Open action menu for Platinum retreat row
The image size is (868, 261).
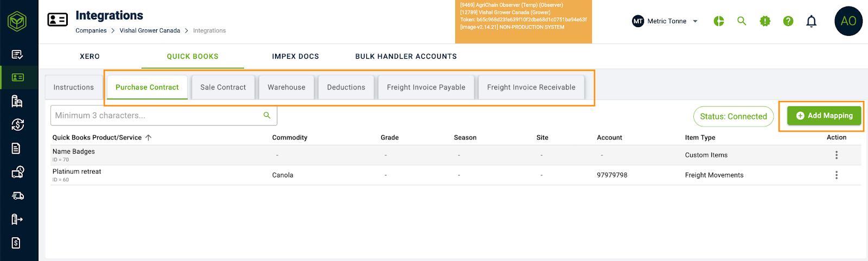(x=837, y=175)
